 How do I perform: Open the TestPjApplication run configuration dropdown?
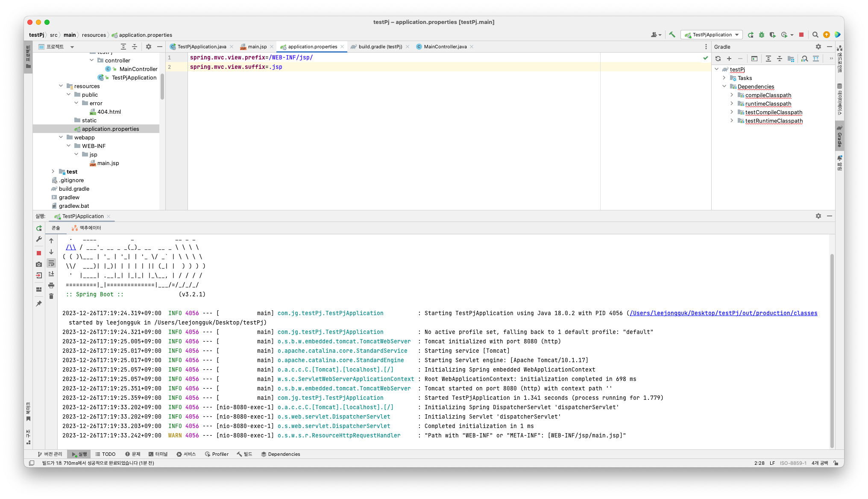pyautogui.click(x=712, y=35)
